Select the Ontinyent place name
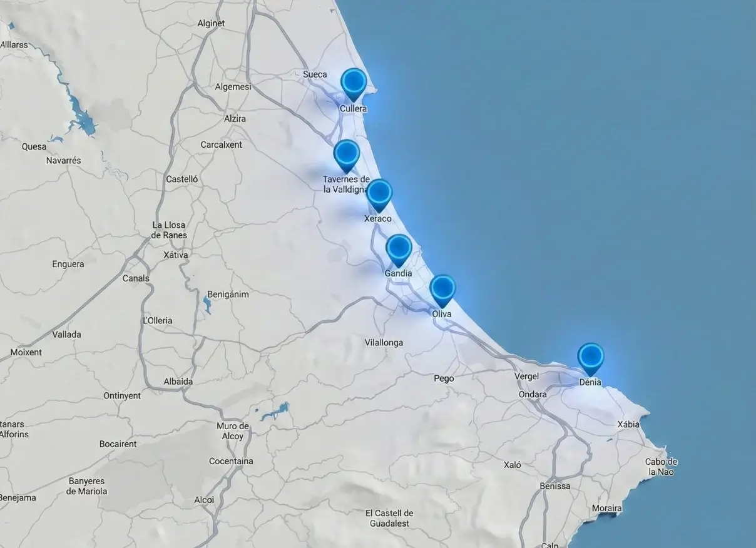Viewport: 756px width, 548px height. click(122, 396)
